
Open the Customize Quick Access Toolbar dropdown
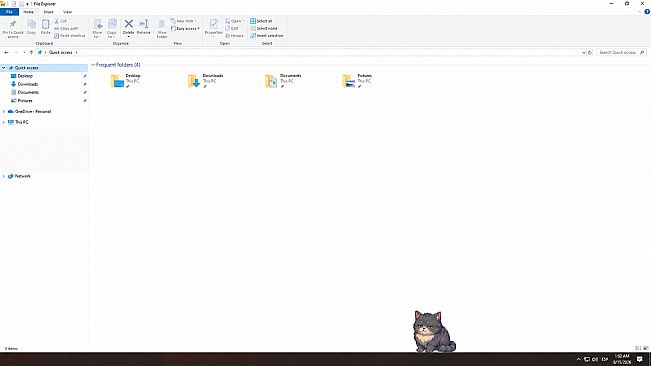coord(27,4)
